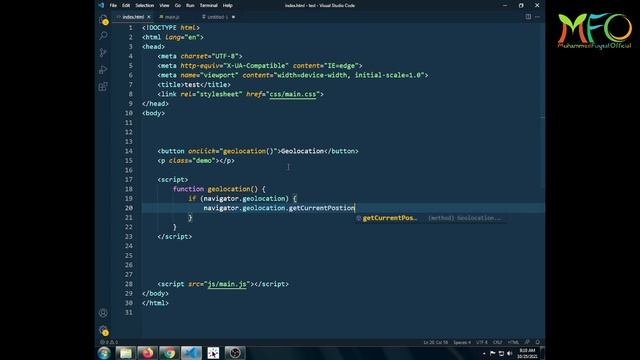Click the cursor-effect app taskbar icon
This screenshot has width=640, height=360.
pyautogui.click(x=213, y=353)
